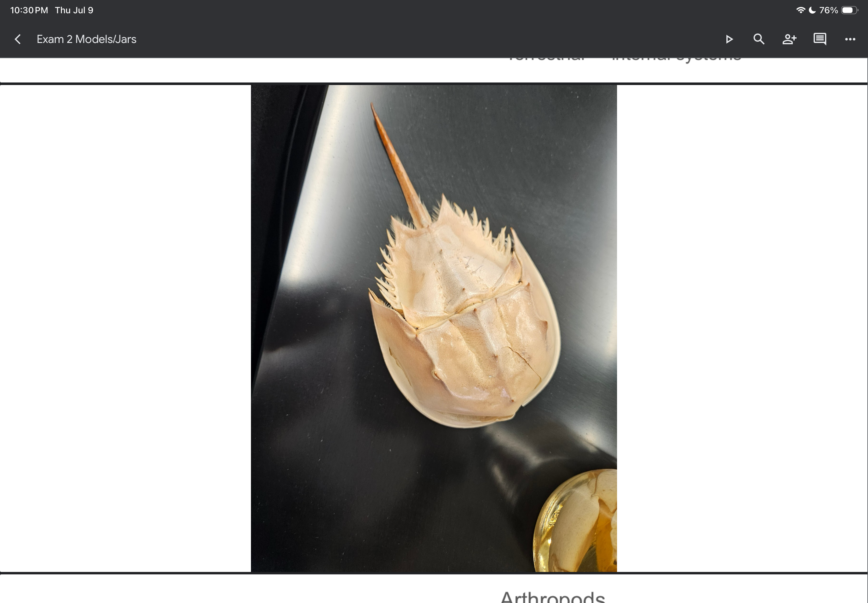Share the presentation via the add-person icon
This screenshot has width=868, height=603.
coord(789,39)
